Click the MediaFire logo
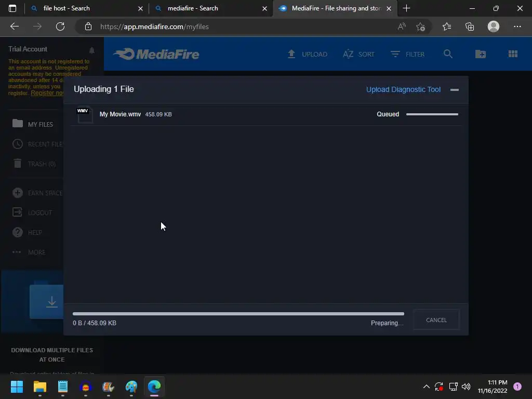532x399 pixels. click(x=156, y=54)
